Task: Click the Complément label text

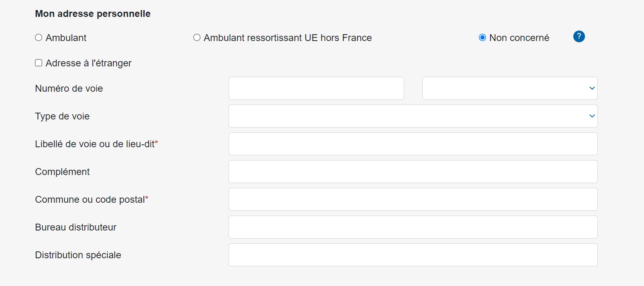Action: click(62, 172)
